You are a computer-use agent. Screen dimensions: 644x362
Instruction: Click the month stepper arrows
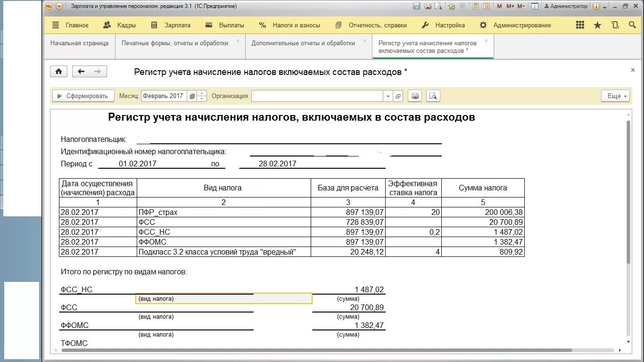click(202, 96)
